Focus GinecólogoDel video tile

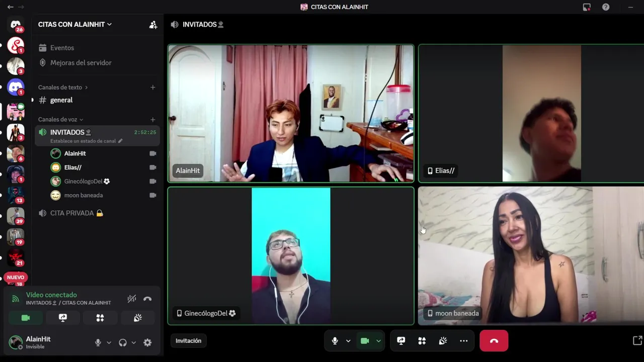pyautogui.click(x=291, y=256)
